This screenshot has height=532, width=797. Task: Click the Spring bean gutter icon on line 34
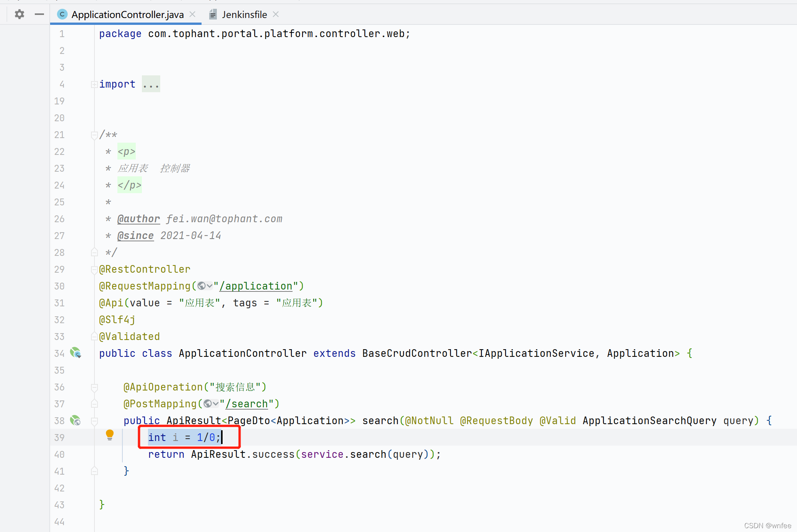(75, 353)
